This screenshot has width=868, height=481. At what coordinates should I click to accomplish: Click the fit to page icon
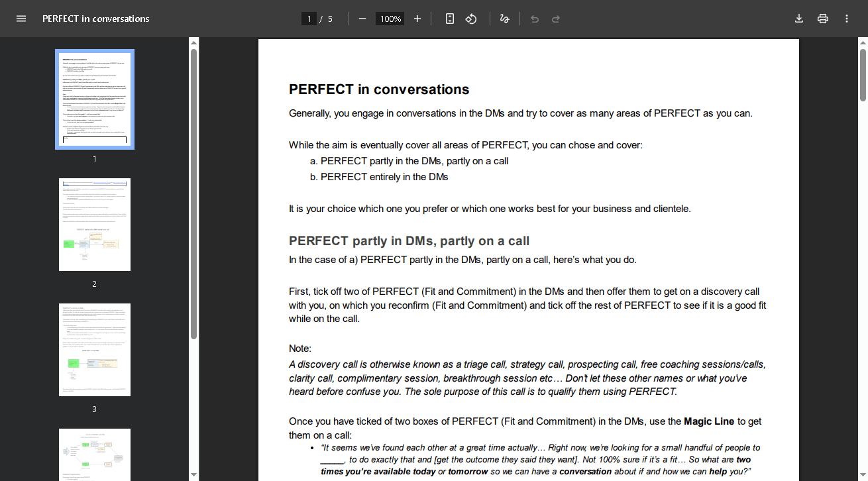[x=450, y=19]
